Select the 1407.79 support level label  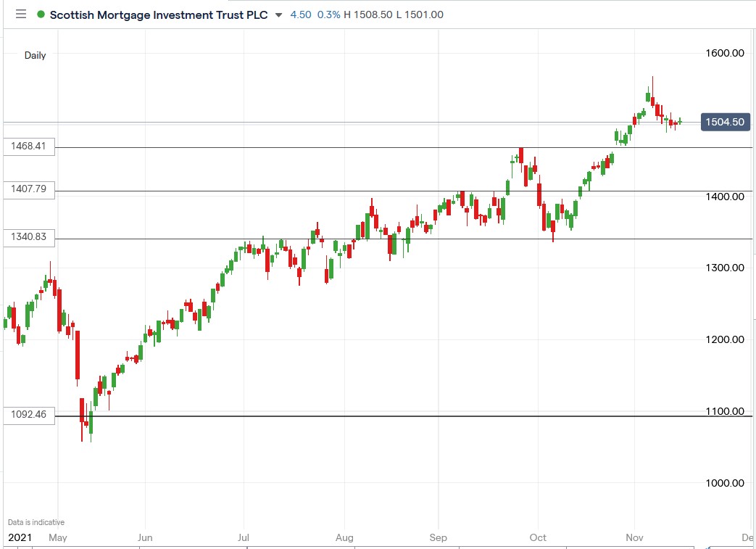coord(29,189)
